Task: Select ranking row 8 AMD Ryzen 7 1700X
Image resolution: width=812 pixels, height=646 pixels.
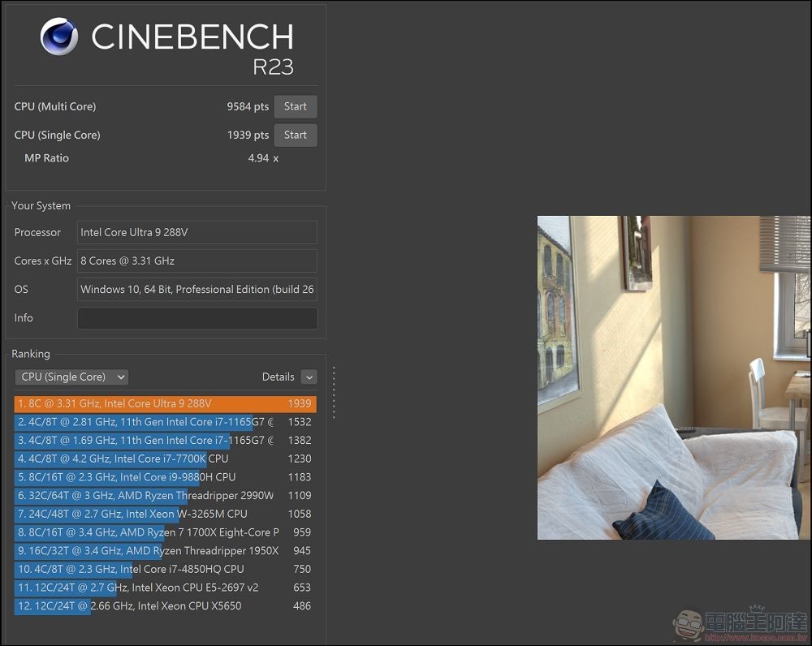Action: coord(165,532)
